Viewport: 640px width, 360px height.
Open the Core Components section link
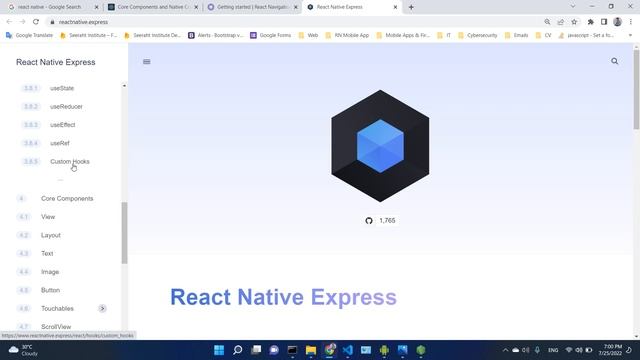67,198
